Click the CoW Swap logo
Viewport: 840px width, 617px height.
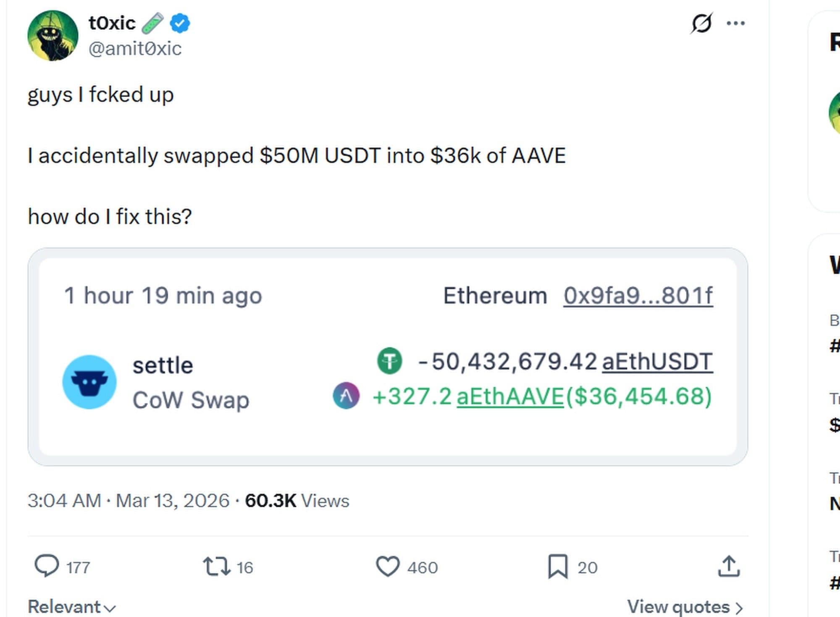click(x=90, y=381)
